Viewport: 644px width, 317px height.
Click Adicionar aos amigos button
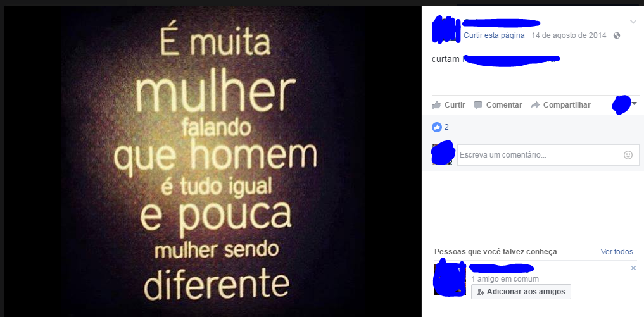tap(521, 292)
